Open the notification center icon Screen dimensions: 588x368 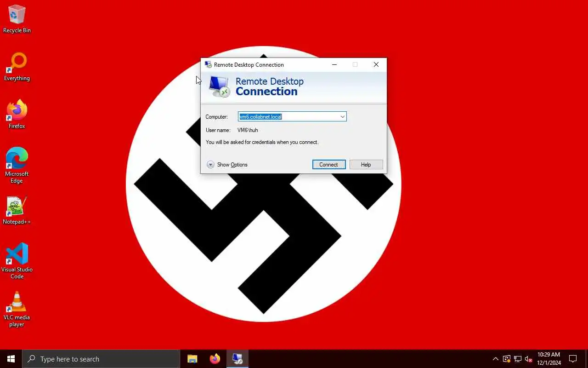pos(573,359)
